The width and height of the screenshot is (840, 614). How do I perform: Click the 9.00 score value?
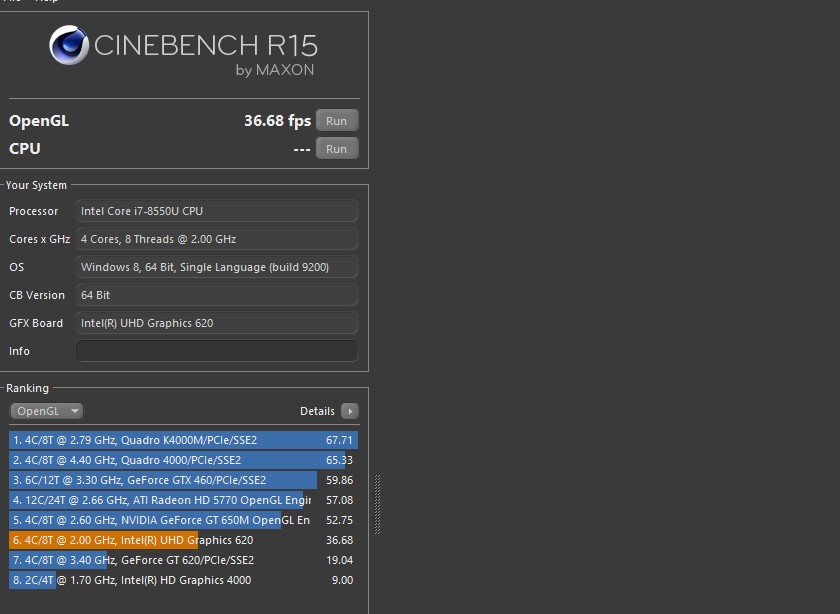click(342, 580)
